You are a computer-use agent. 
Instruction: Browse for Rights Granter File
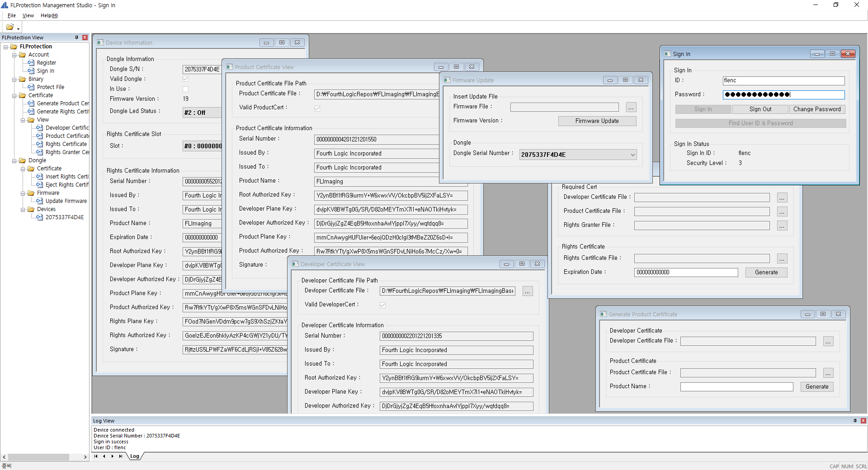782,226
